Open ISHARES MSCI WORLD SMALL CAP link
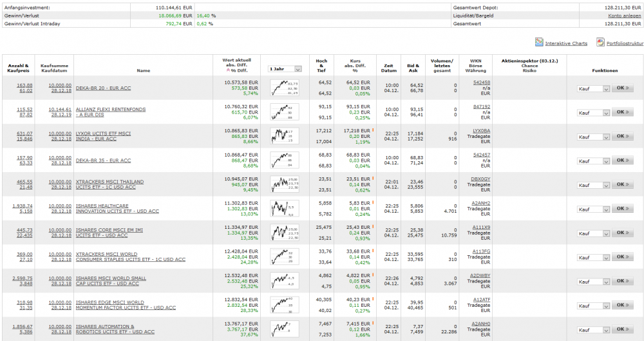644x341 pixels. pos(111,281)
